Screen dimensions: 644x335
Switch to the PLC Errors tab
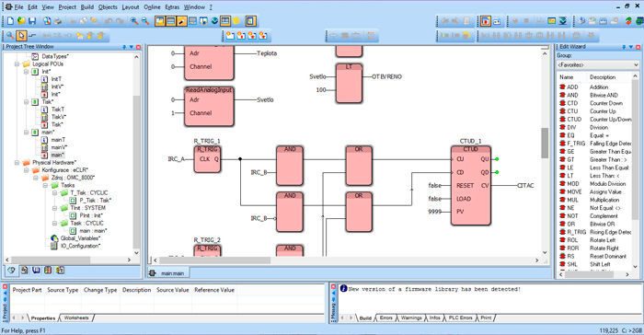(460, 318)
